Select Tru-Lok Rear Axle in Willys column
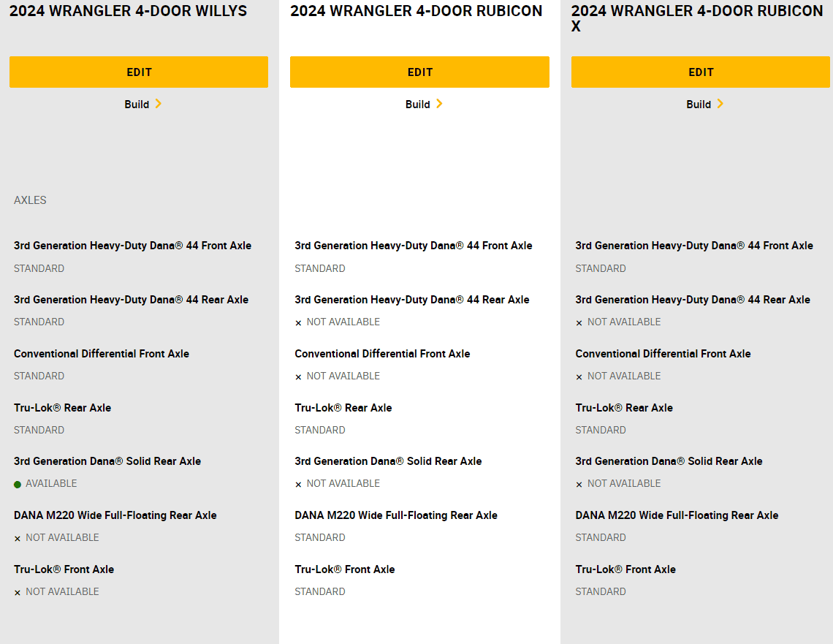Screen dimensions: 833x644 coord(63,408)
